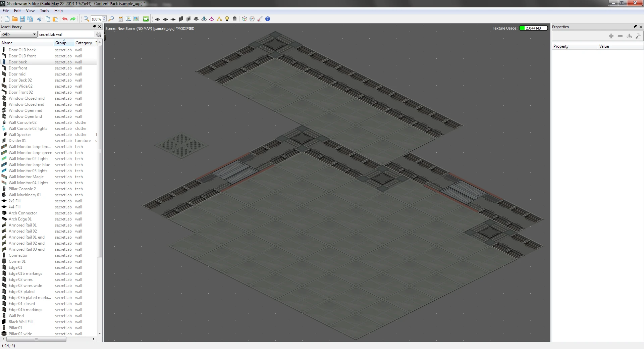The image size is (644, 349).
Task: Select 'Pillar Console 2' asset row
Action: point(49,189)
